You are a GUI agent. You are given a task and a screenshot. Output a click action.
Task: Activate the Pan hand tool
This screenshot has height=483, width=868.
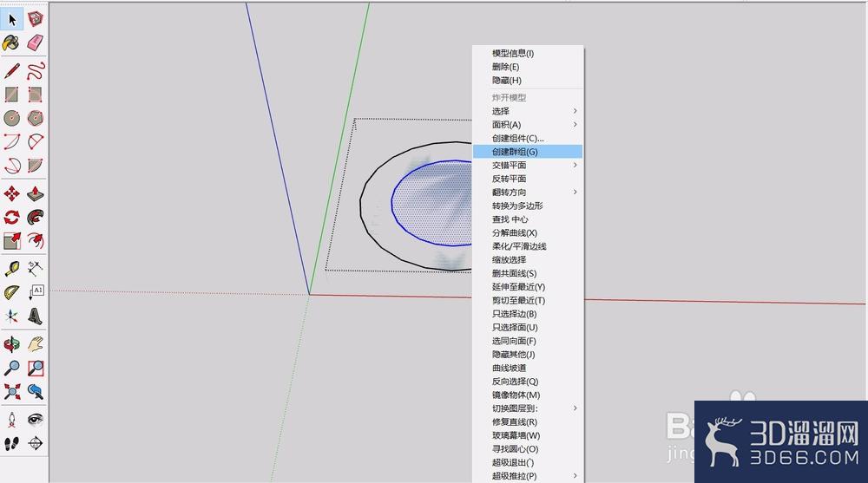pos(36,344)
